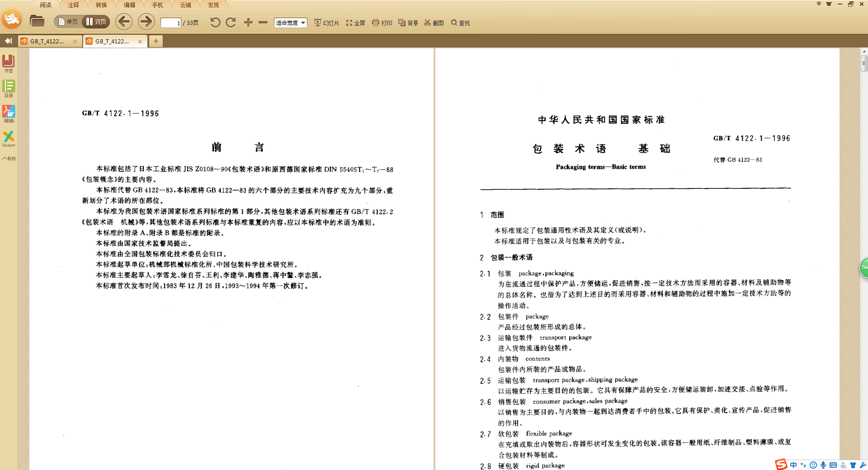
Task: Go to the previous page arrow
Action: [123, 22]
